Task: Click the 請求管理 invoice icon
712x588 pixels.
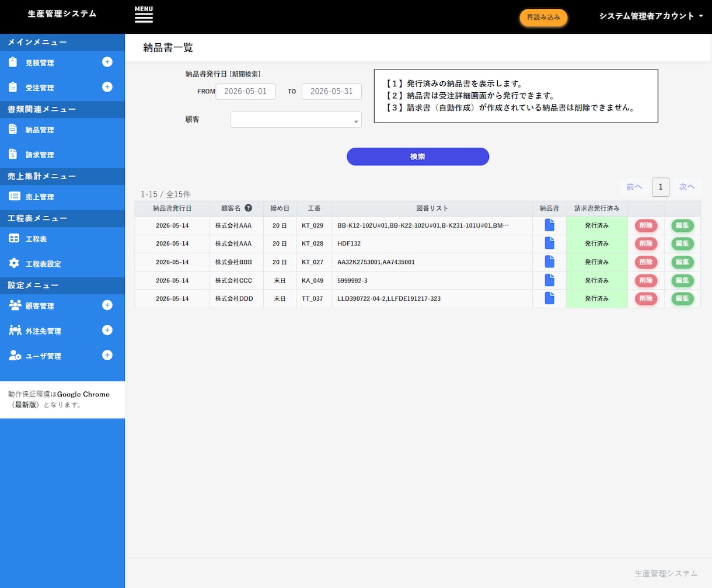Action: click(13, 154)
